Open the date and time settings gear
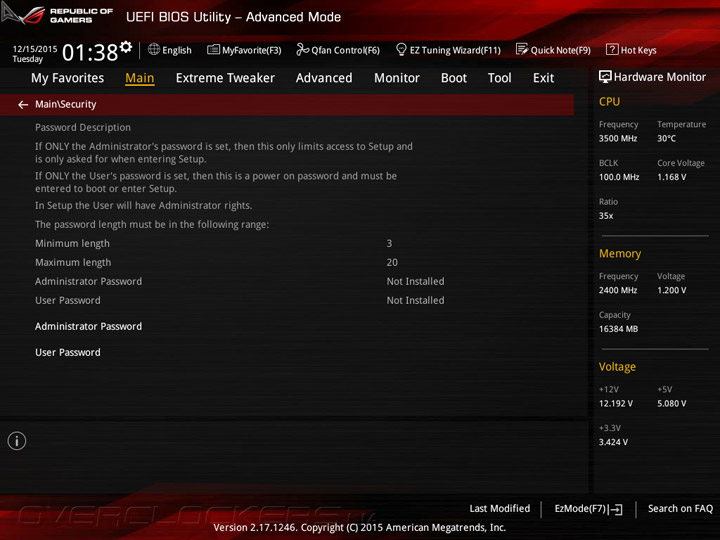This screenshot has height=540, width=720. (x=126, y=46)
